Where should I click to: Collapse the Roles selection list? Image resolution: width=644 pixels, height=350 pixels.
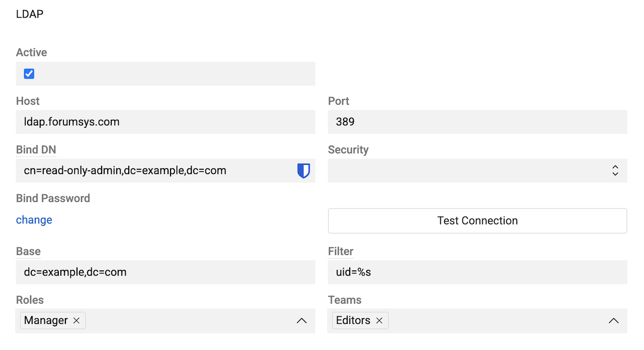pos(301,320)
